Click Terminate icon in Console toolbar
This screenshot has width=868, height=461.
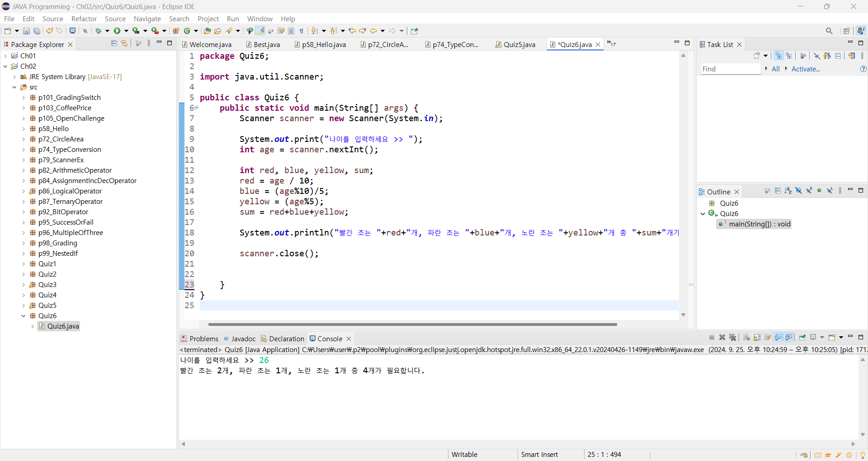[712, 337]
